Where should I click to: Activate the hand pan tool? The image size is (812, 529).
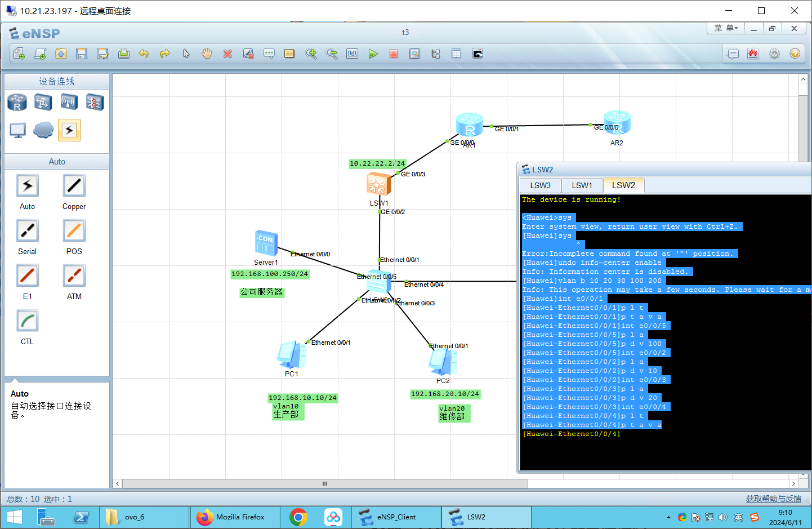coord(207,54)
